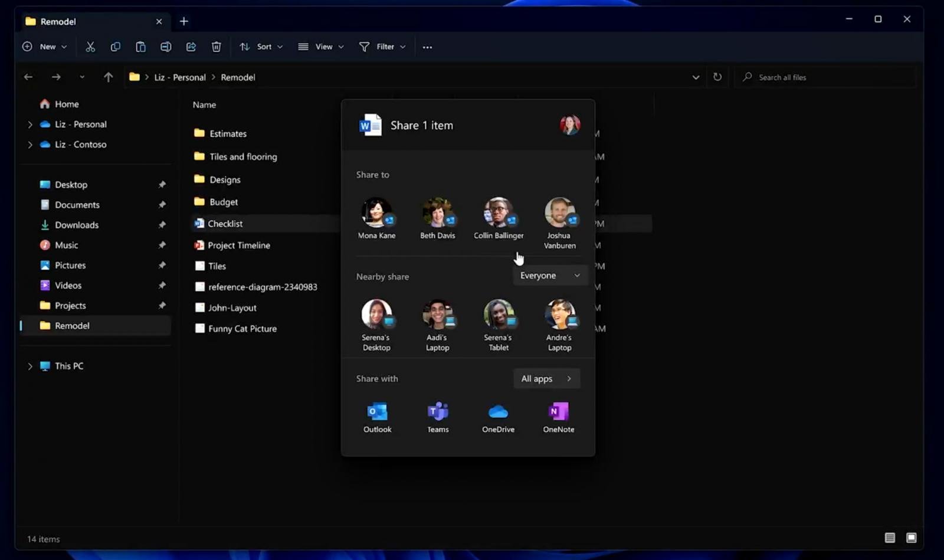944x560 pixels.
Task: Select OneDrive in Share with apps
Action: [498, 417]
